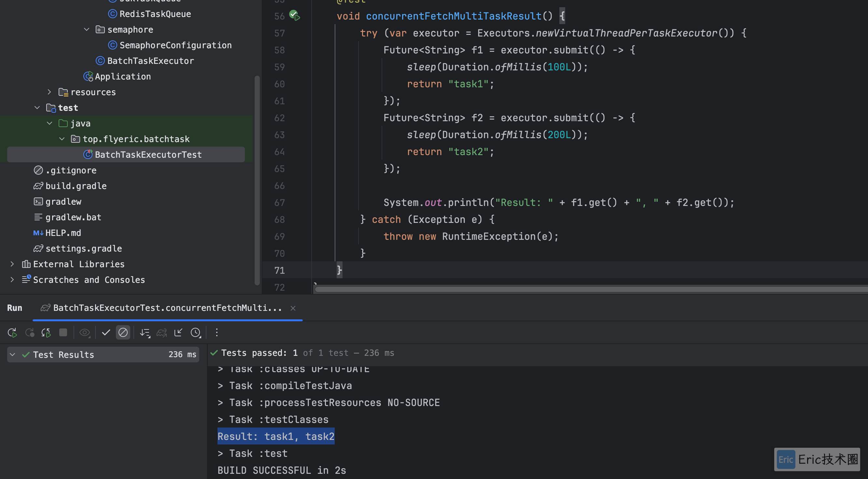868x479 pixels.
Task: Close the BatchTaskExecutorTest run tab
Action: tap(293, 308)
